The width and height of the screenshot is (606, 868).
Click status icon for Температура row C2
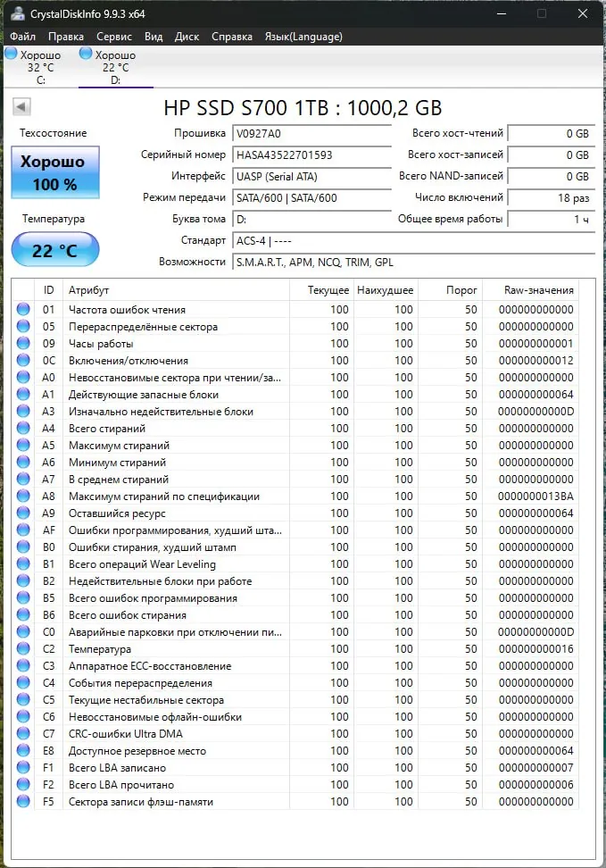pyautogui.click(x=23, y=649)
